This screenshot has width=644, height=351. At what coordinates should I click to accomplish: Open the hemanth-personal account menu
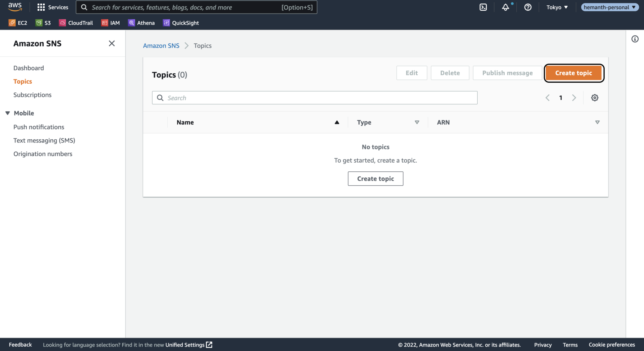tap(609, 7)
